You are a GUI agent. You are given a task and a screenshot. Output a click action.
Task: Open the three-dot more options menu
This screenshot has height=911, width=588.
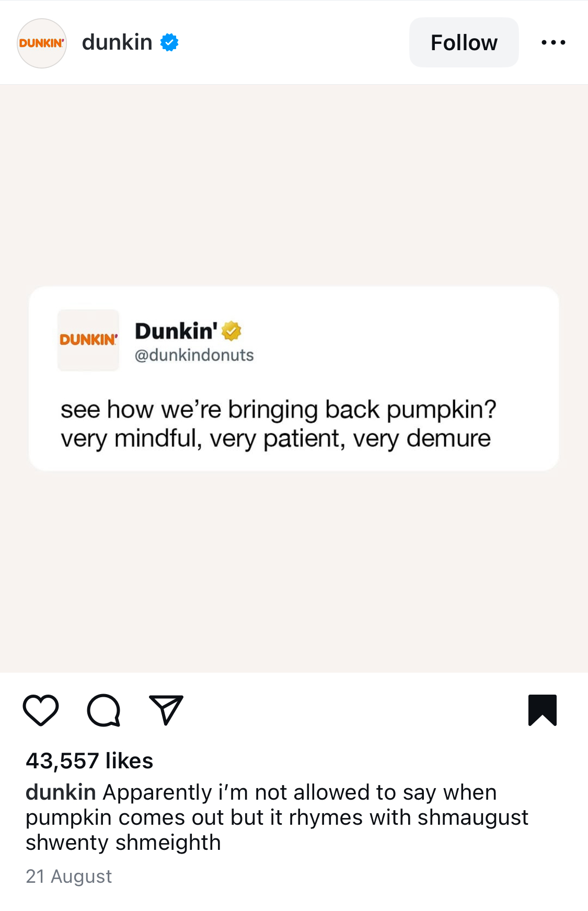tap(554, 42)
